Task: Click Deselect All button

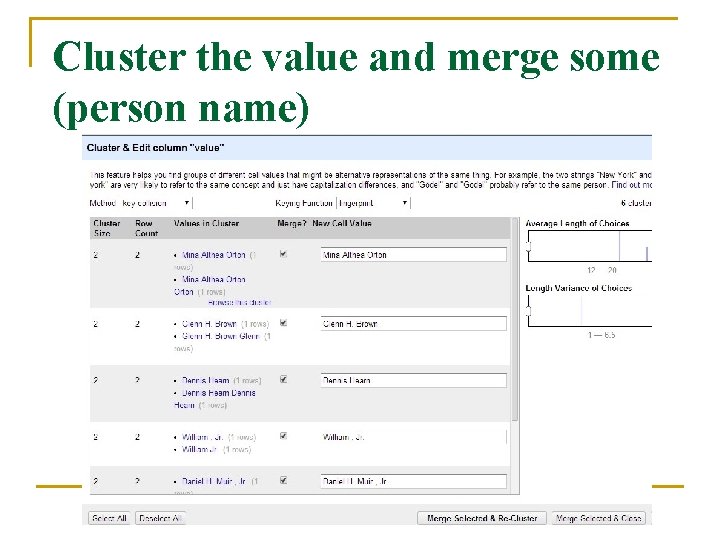Action: coord(160,518)
